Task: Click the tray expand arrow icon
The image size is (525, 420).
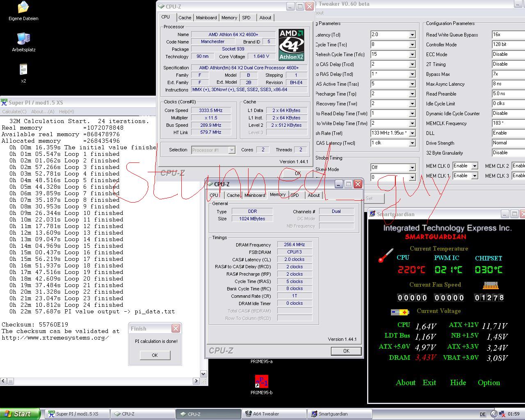Action: [x=494, y=414]
